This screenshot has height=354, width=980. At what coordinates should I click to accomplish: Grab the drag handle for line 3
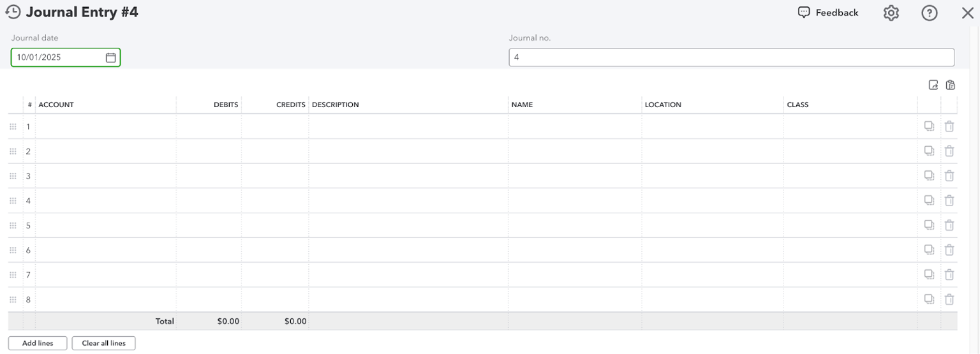click(13, 176)
